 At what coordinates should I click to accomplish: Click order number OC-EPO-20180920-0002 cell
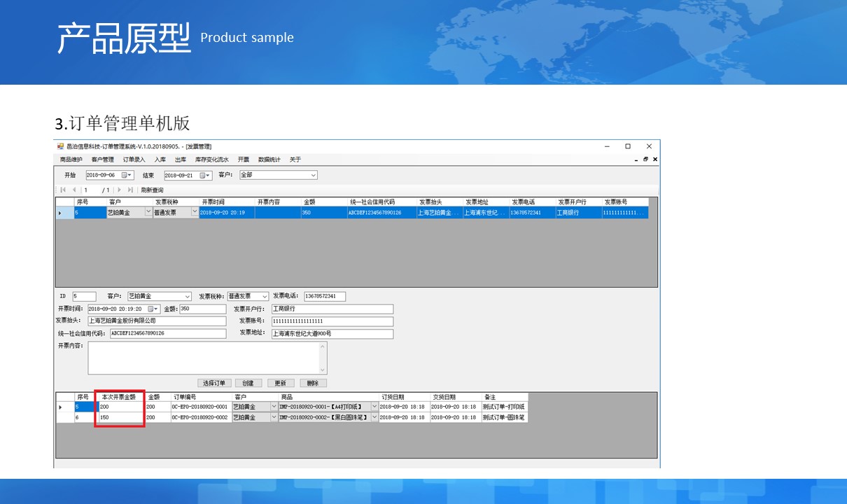[x=201, y=417]
